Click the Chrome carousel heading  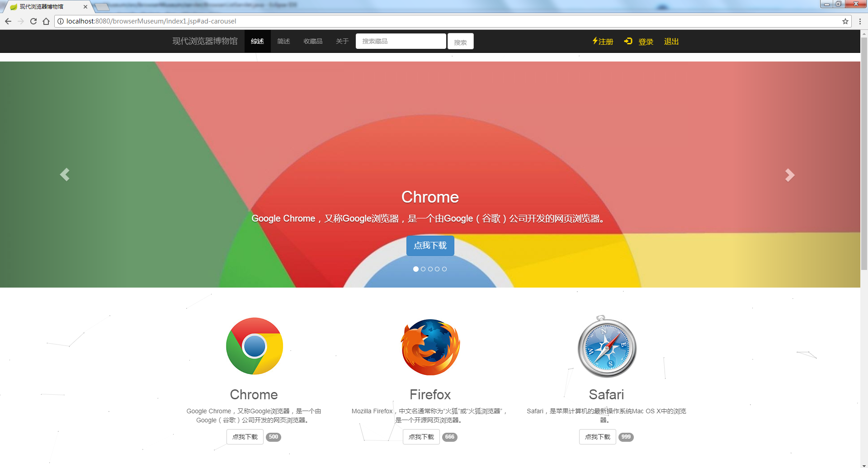click(430, 197)
